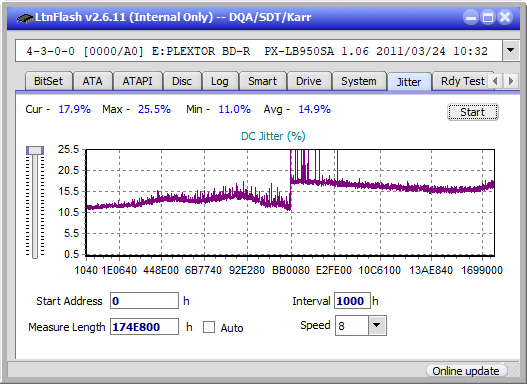This screenshot has width=527, height=384.
Task: Select the Jitter tab
Action: (409, 82)
